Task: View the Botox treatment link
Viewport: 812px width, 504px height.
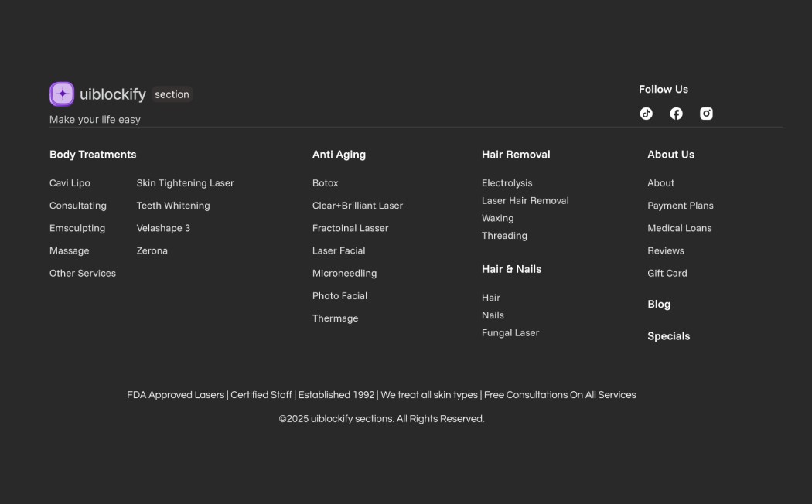Action: 325,183
